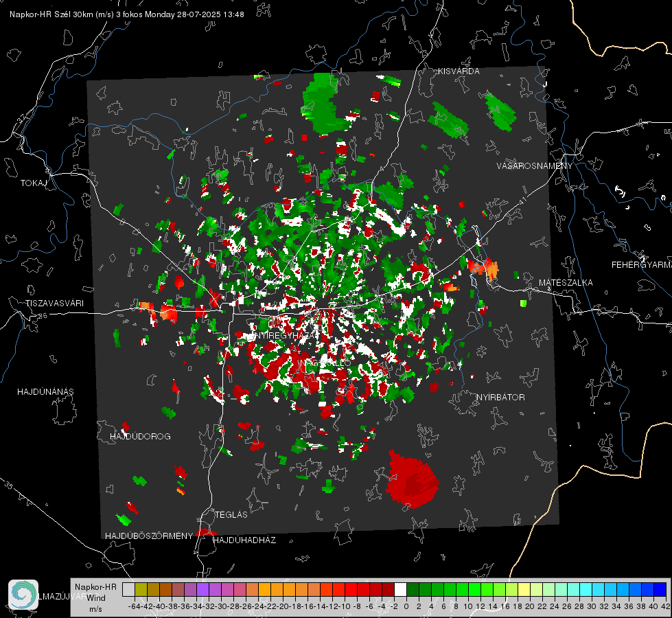Click the Napkor-HR legend title
This screenshot has height=618, width=672.
95,586
